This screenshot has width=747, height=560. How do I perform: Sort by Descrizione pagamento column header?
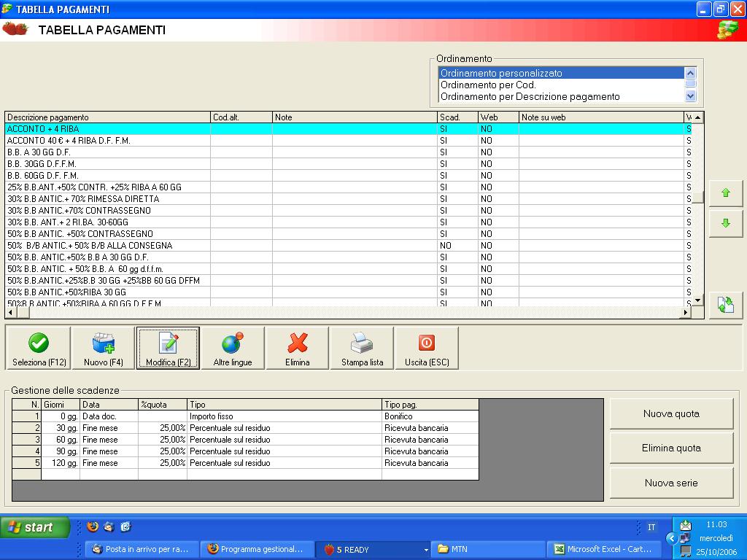[x=108, y=117]
